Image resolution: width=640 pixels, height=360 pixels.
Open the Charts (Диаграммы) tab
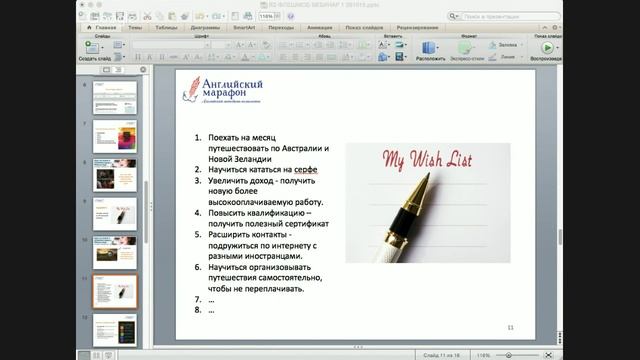coord(205,27)
